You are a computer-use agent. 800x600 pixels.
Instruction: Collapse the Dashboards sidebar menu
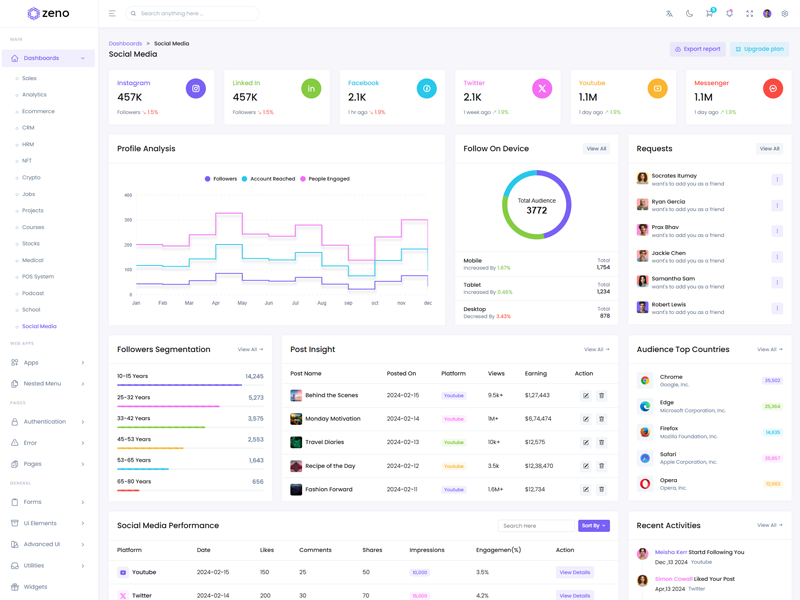click(x=48, y=59)
